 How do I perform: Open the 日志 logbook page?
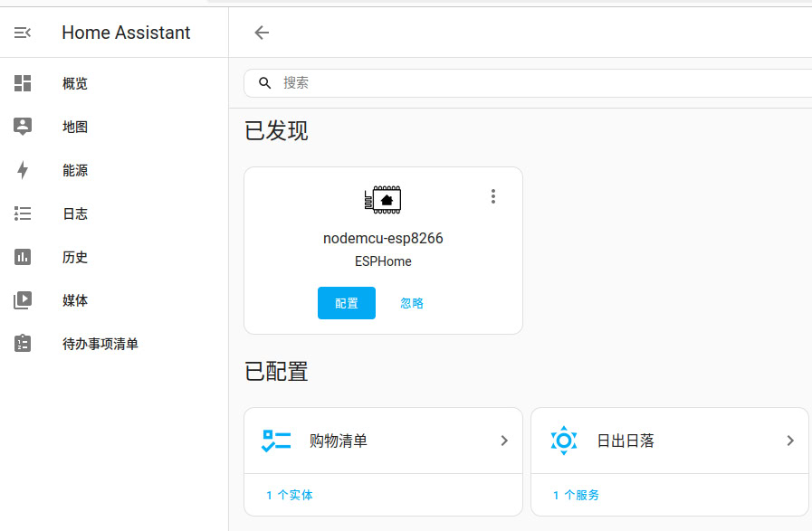74,213
